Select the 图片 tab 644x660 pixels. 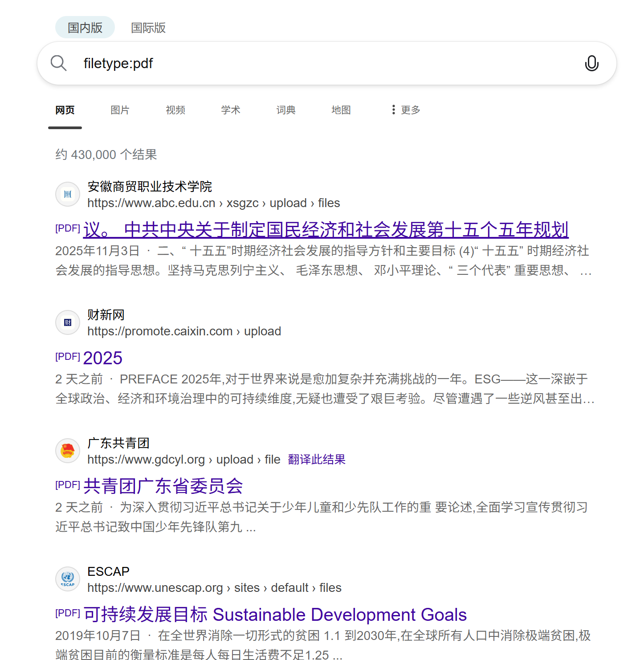(120, 110)
